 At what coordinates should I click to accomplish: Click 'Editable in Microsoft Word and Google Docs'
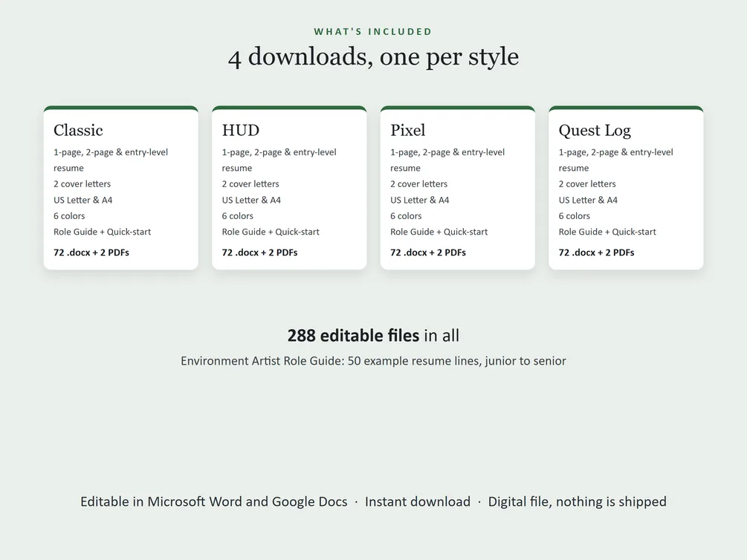pos(214,501)
